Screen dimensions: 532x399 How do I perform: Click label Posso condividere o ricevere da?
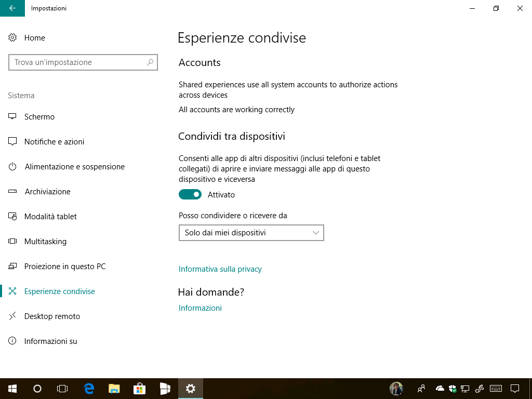(233, 216)
